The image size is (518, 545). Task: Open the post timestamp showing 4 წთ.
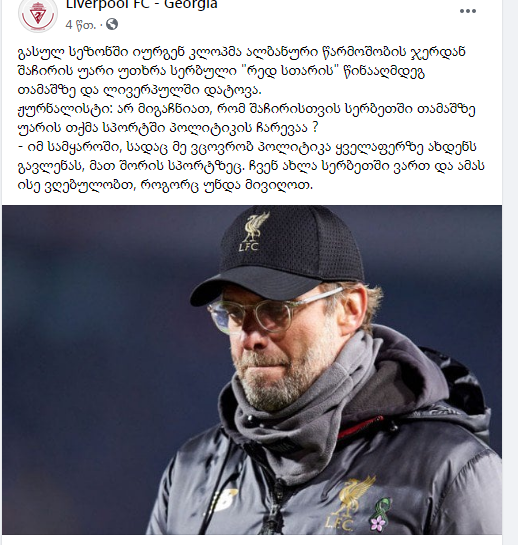click(x=80, y=25)
